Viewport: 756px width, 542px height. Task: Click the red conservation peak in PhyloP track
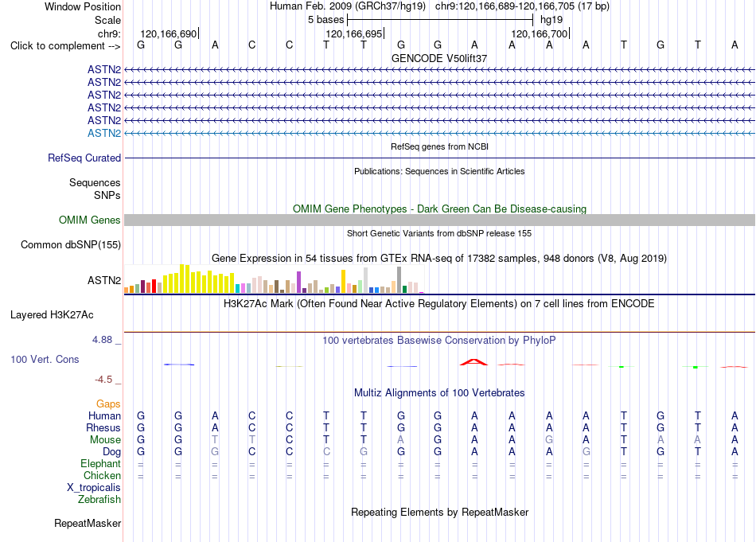474,362
